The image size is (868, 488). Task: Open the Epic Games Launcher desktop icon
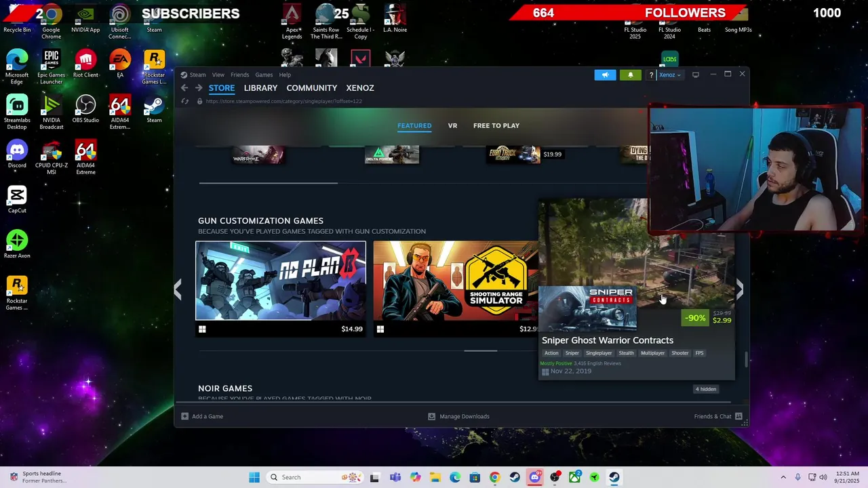(52, 67)
